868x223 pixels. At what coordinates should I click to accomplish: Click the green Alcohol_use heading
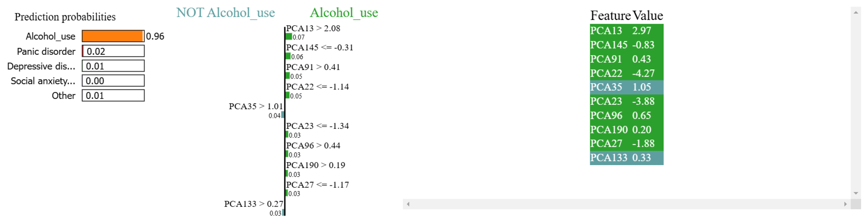344,13
